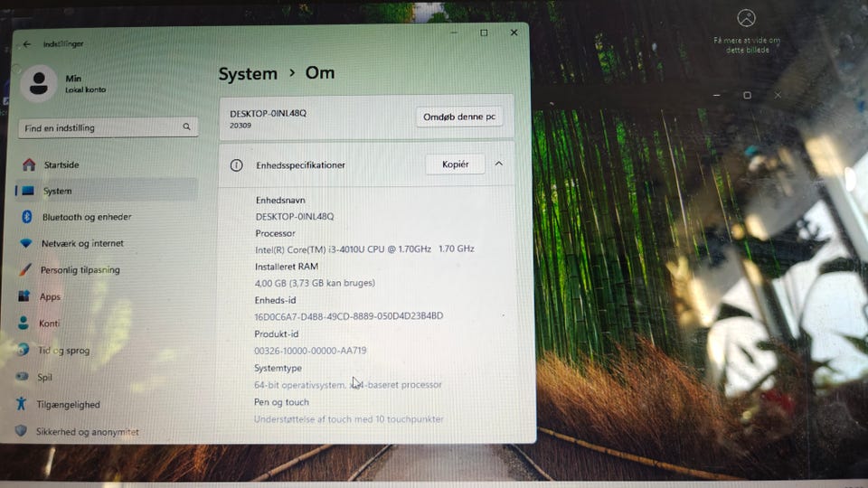Click the Kopiér button
Viewport: 868px width, 488px height.
point(455,164)
